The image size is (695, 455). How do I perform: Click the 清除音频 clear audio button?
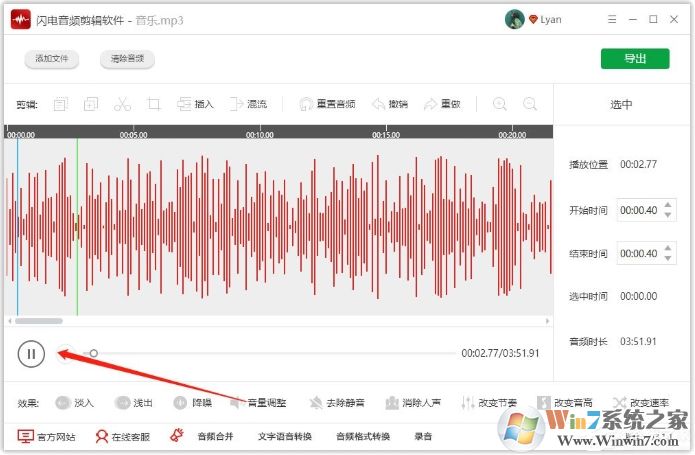click(x=127, y=59)
